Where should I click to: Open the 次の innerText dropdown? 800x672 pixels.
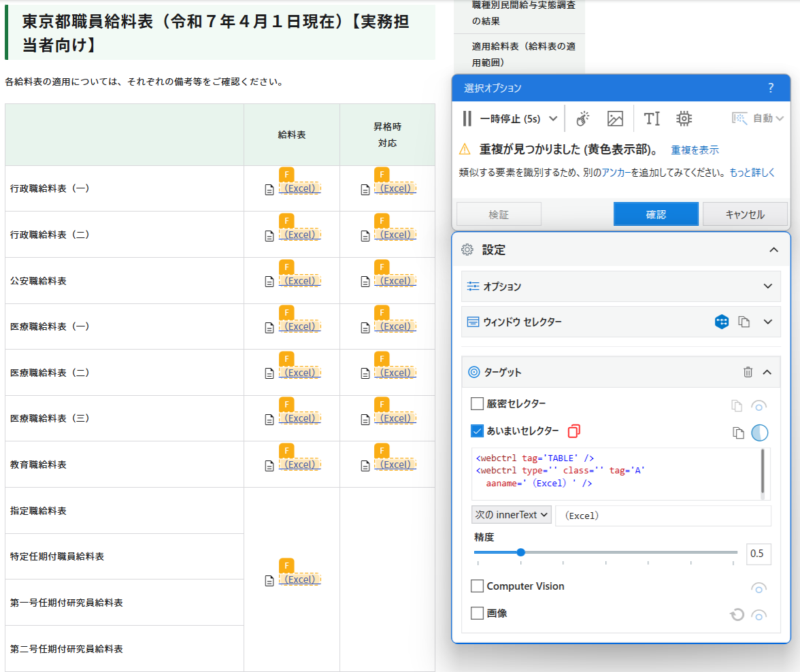point(512,515)
